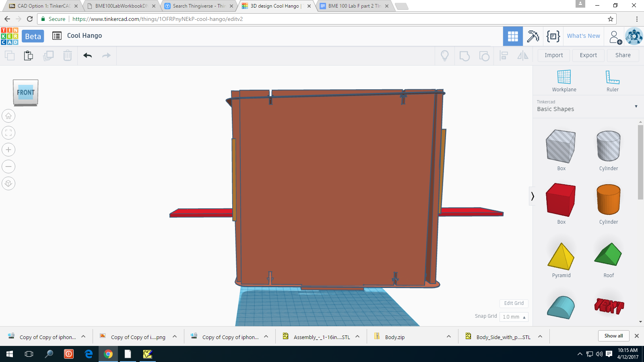Click the Export button
The width and height of the screenshot is (644, 362).
[x=588, y=56]
